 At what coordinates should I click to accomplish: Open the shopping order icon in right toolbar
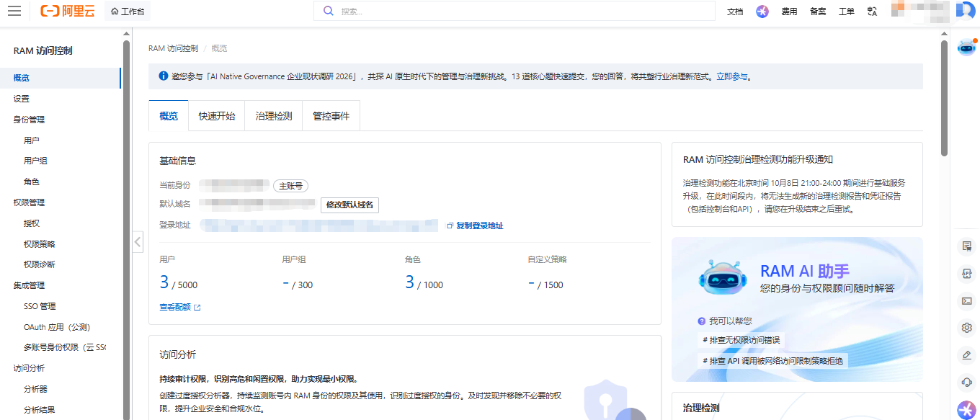tap(967, 246)
